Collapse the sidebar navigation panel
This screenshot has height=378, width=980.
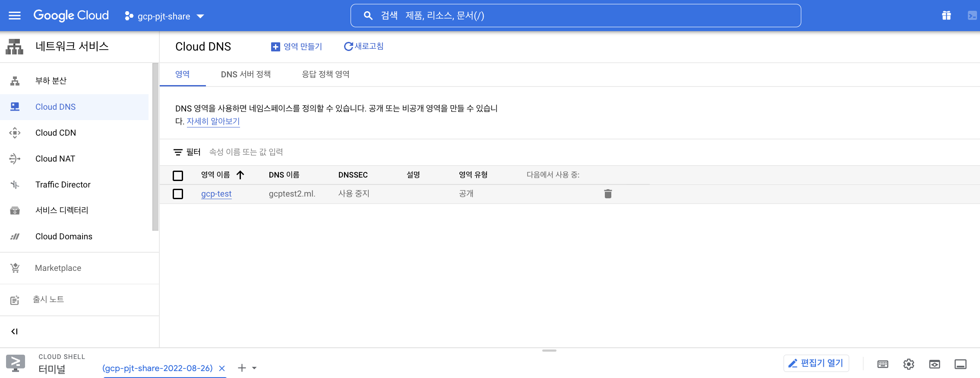[x=15, y=331]
